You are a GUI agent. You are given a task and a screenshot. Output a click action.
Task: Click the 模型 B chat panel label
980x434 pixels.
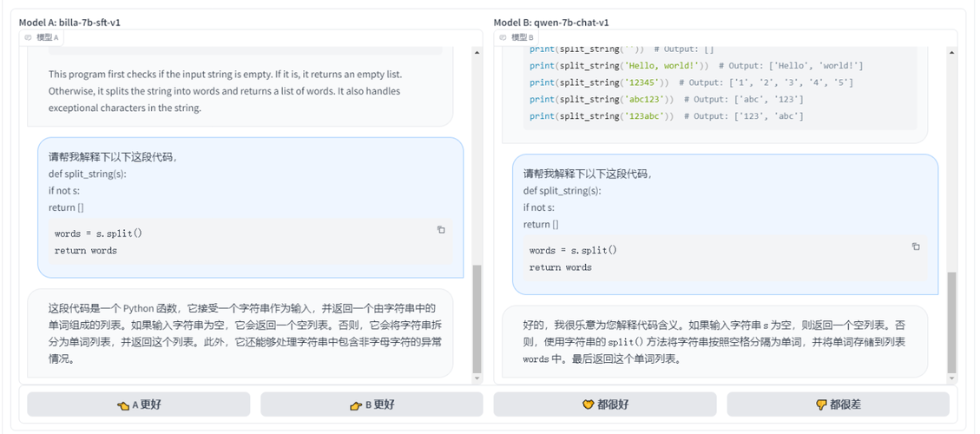pyautogui.click(x=522, y=37)
